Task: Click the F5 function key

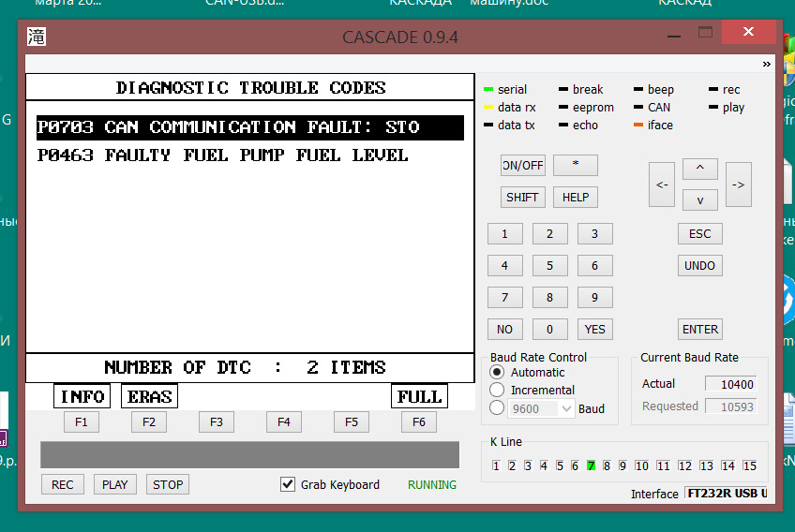Action: (352, 422)
